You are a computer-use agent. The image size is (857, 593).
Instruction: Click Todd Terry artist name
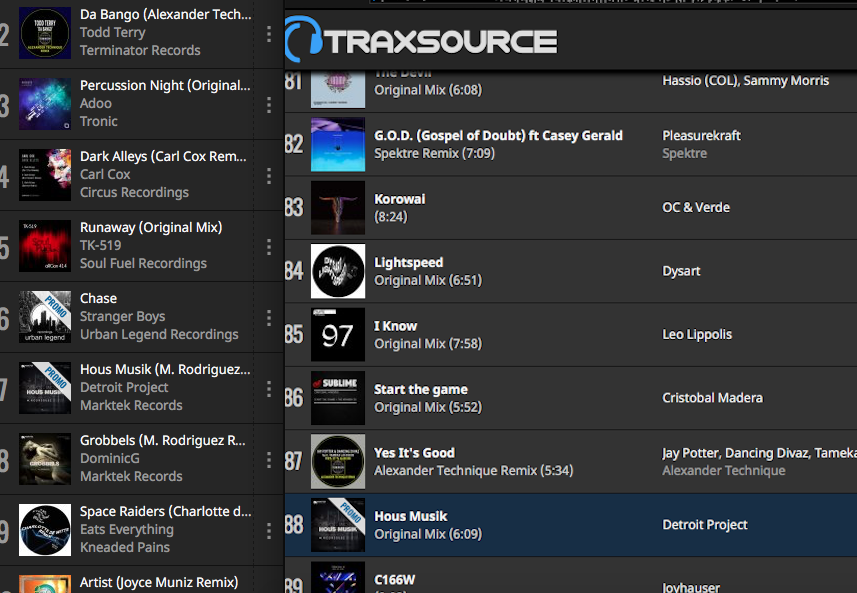tap(113, 33)
